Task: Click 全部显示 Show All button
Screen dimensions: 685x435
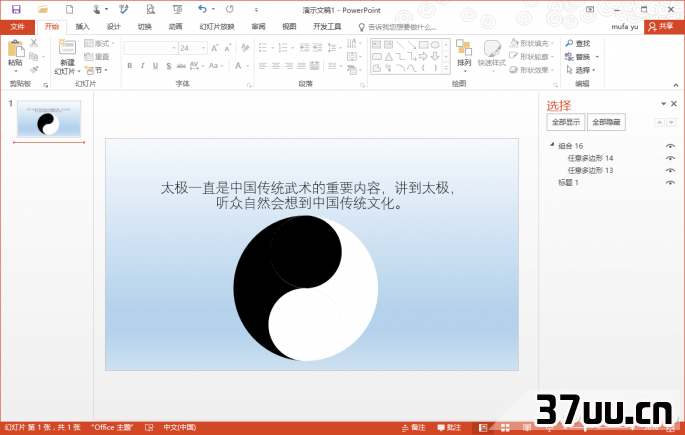Action: pyautogui.click(x=566, y=122)
